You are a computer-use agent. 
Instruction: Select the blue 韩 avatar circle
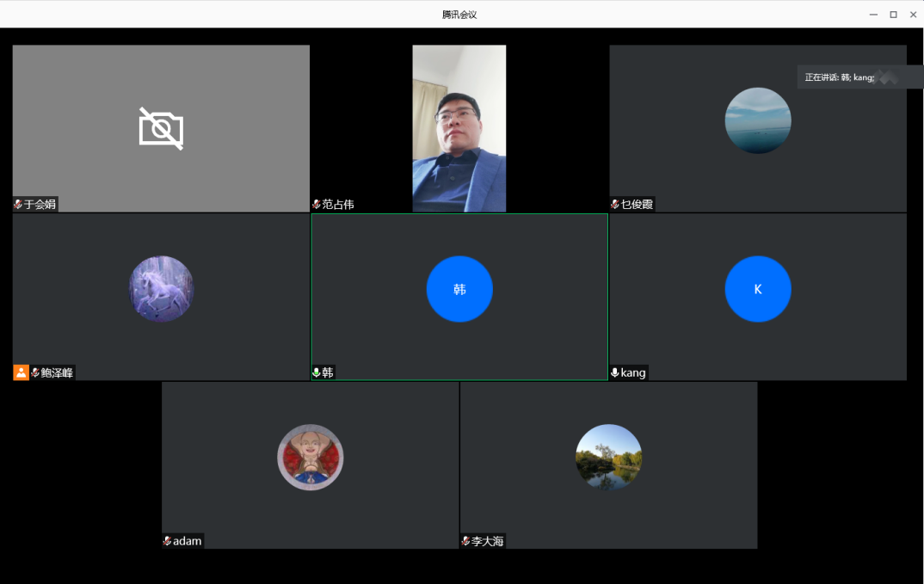pyautogui.click(x=459, y=289)
